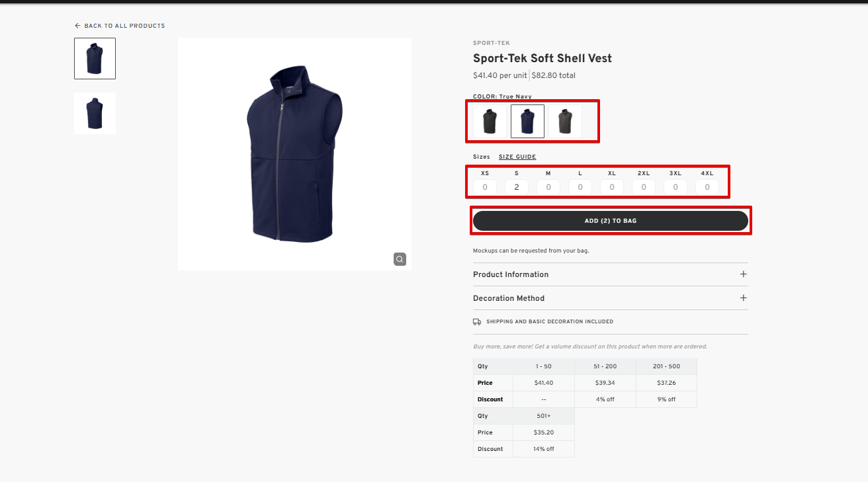Image resolution: width=868 pixels, height=482 pixels.
Task: Select the black vest color swatch
Action: pyautogui.click(x=490, y=121)
